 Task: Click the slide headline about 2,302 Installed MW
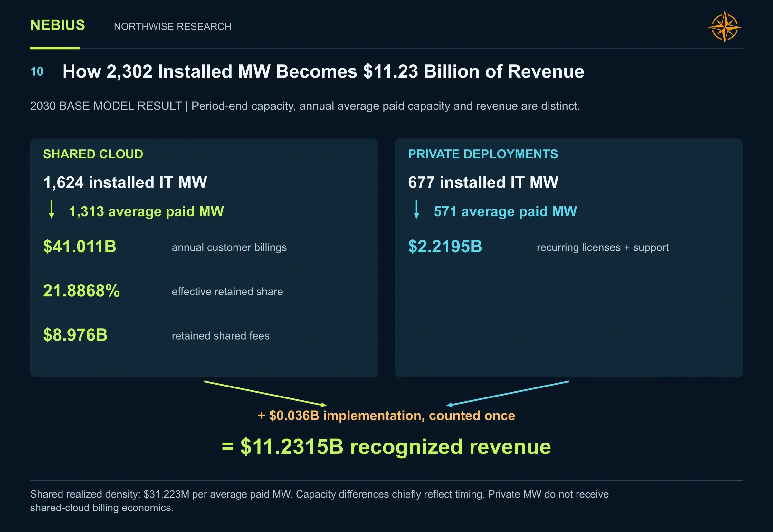pos(323,71)
